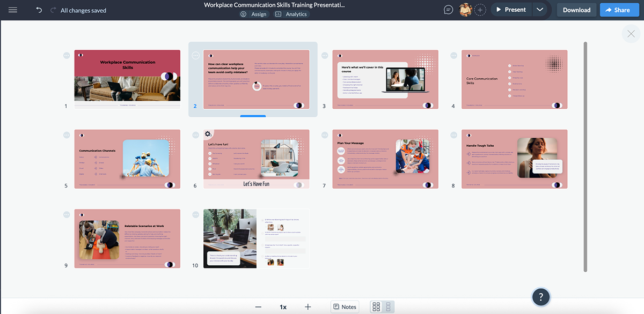This screenshot has width=644, height=314.
Task: Open the Present dropdown chevron
Action: (540, 9)
